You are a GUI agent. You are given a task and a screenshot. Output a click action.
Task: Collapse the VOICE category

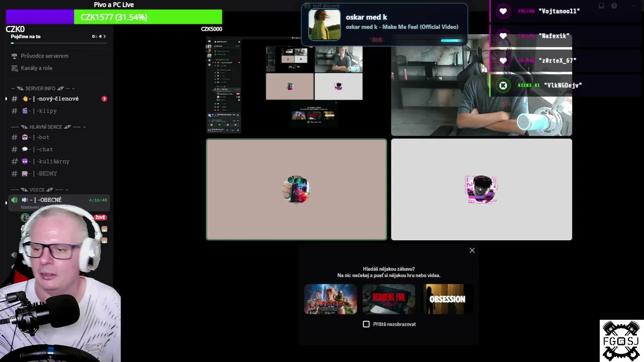tap(40, 190)
